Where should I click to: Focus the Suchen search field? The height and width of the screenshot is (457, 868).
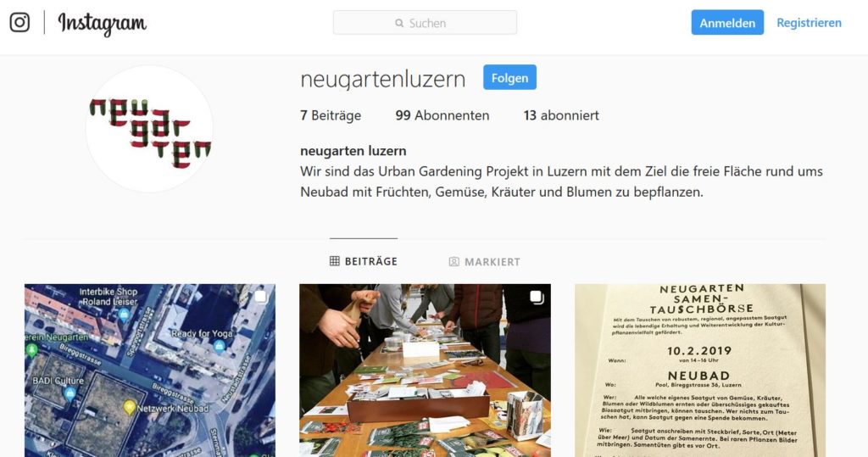[x=426, y=23]
